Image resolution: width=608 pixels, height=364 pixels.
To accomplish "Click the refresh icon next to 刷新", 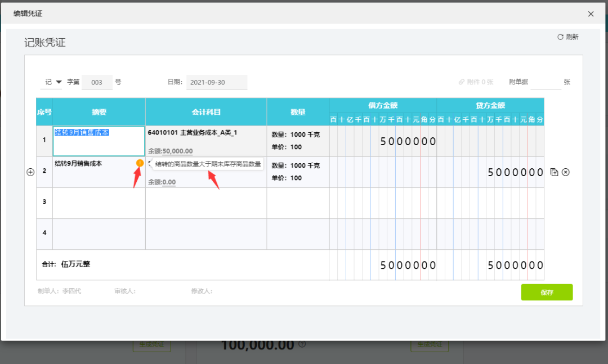I will click(x=560, y=37).
